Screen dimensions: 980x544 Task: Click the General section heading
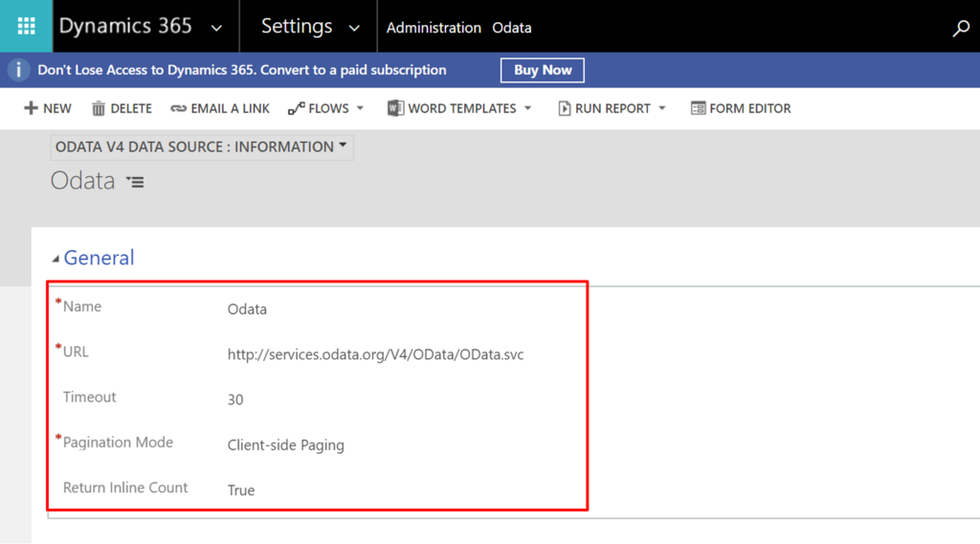(99, 258)
